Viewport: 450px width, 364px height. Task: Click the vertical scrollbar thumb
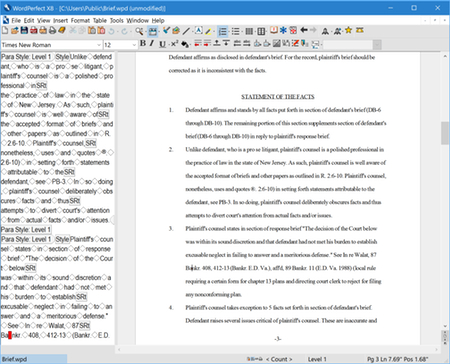point(445,133)
